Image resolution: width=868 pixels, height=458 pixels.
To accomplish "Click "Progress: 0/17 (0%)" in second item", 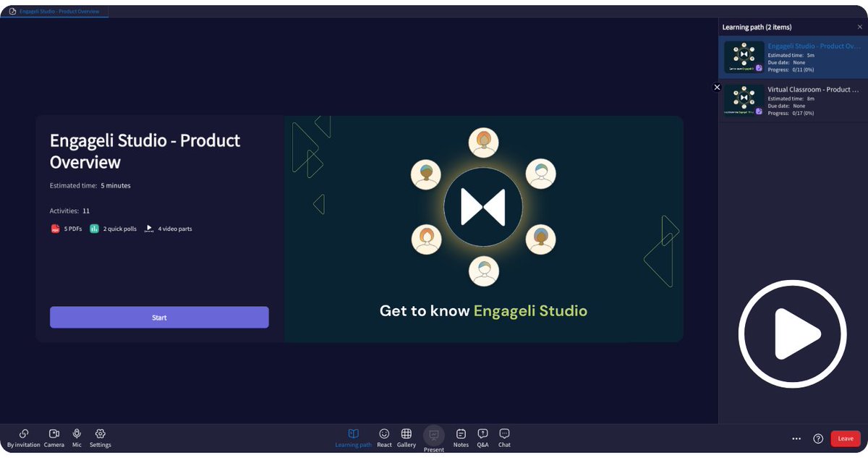I will 791,114.
